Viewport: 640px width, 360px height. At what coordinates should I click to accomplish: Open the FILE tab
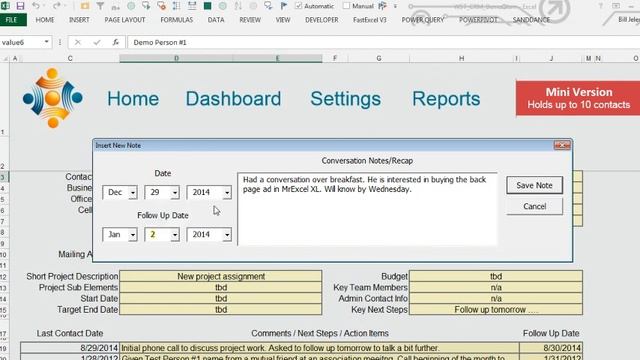12,20
